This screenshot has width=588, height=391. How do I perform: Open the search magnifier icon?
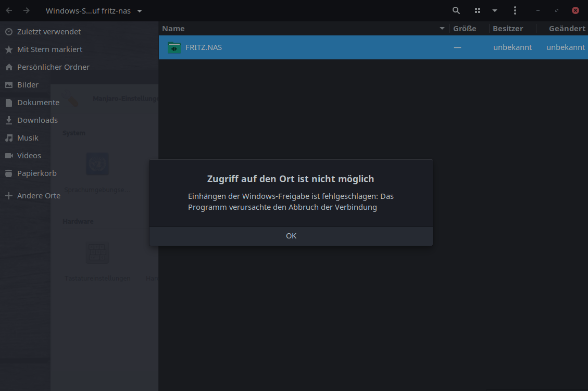point(456,10)
